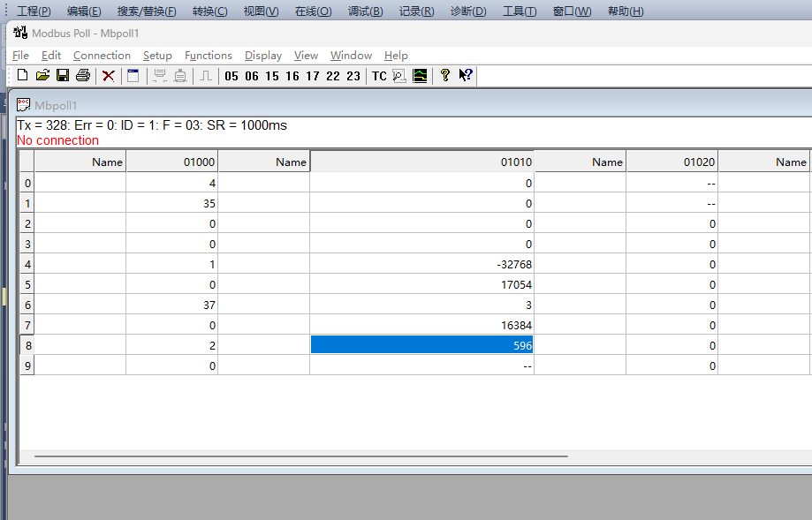Open the 调试(B) menu in top bar
Image resolution: width=812 pixels, height=520 pixels.
(x=366, y=11)
